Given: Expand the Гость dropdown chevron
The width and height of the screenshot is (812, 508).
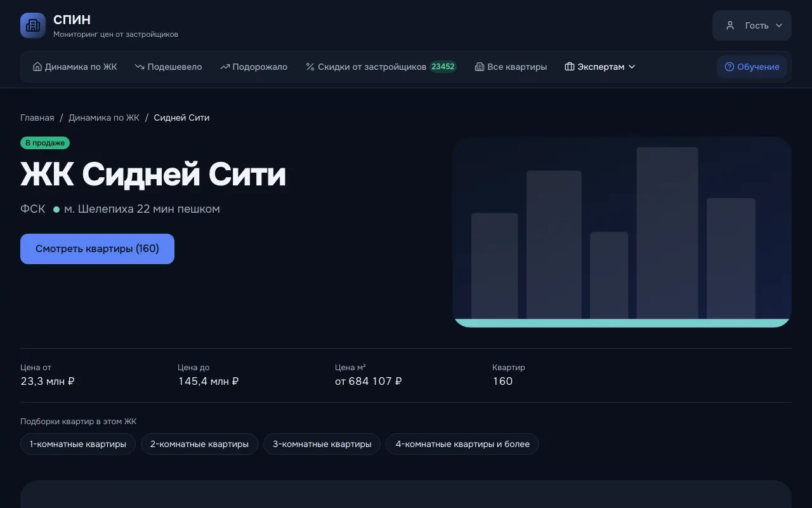Looking at the screenshot, I should 779,25.
